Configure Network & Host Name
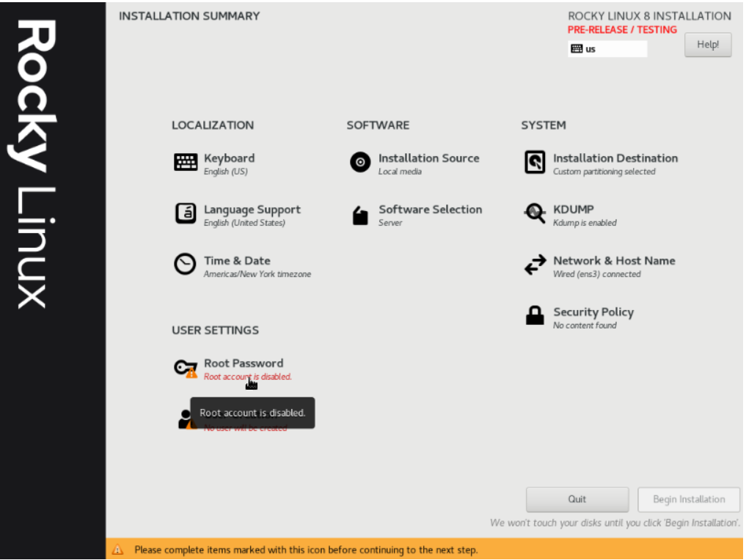The height and width of the screenshot is (560, 746). point(599,266)
